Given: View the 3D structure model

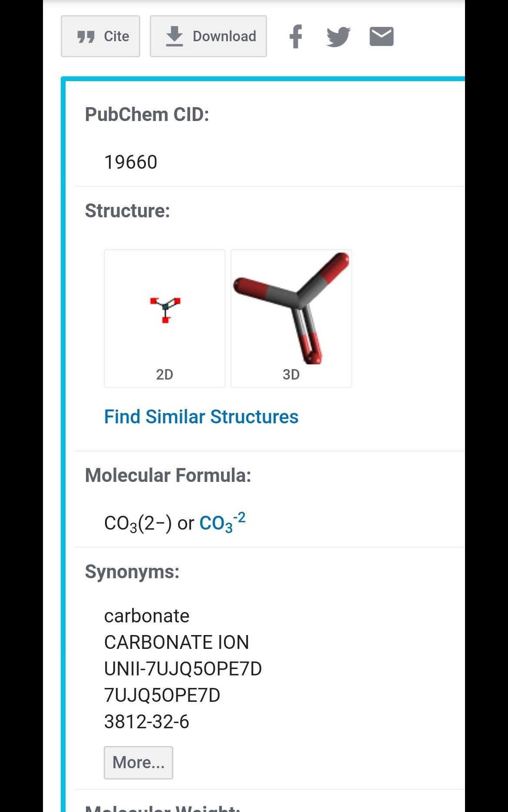Looking at the screenshot, I should (291, 318).
